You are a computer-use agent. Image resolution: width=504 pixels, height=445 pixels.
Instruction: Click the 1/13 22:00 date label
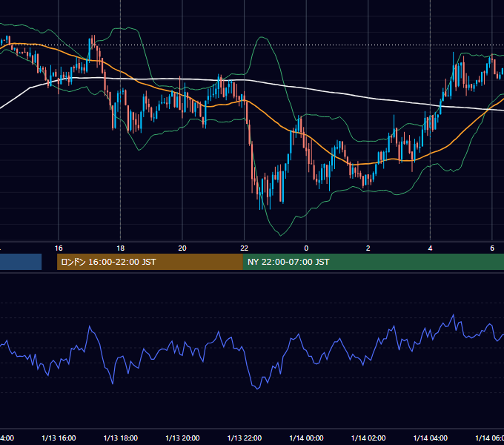coord(245,438)
